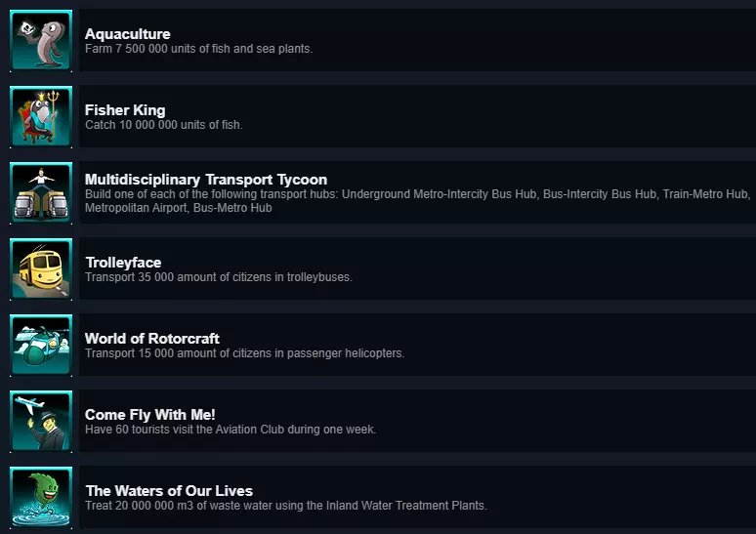Click the Fisher King title text

(125, 110)
